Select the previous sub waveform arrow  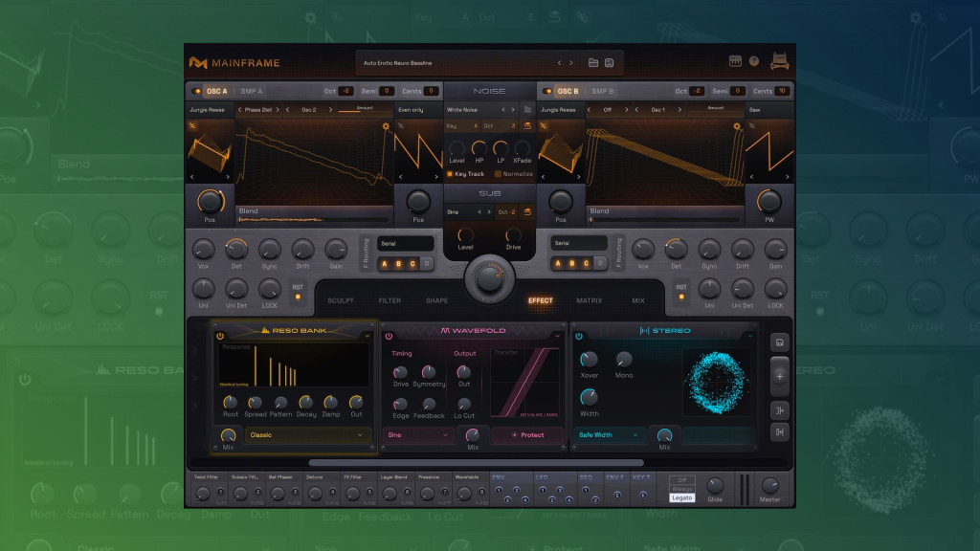point(479,212)
